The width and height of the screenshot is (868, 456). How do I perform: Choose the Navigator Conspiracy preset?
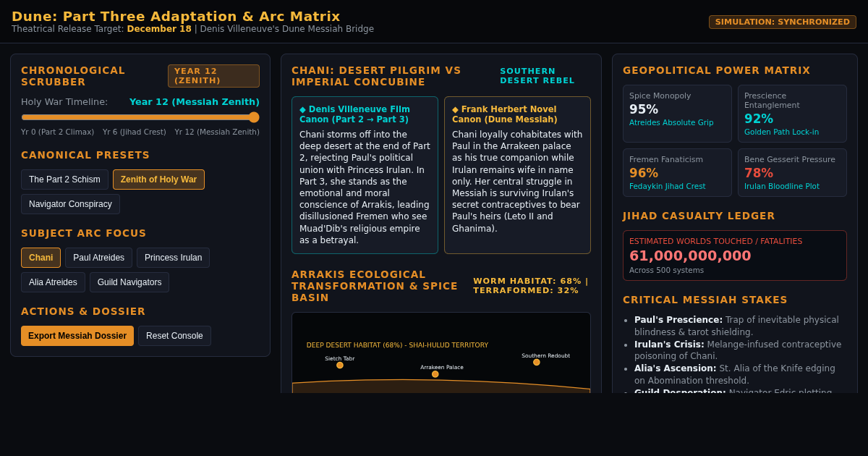pyautogui.click(x=70, y=204)
